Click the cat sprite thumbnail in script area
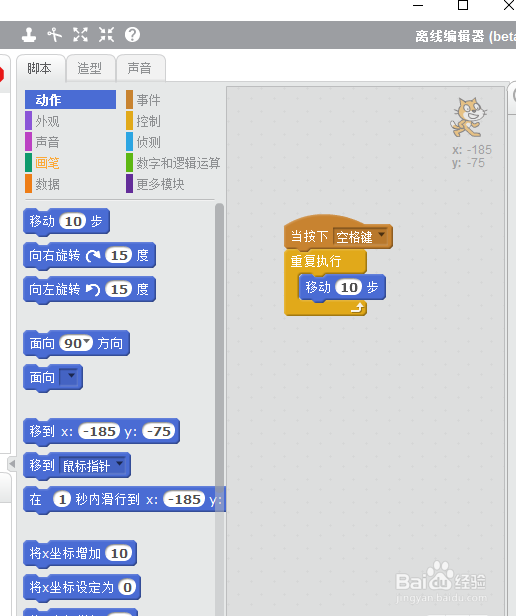Screen dimensions: 516x616 468,117
